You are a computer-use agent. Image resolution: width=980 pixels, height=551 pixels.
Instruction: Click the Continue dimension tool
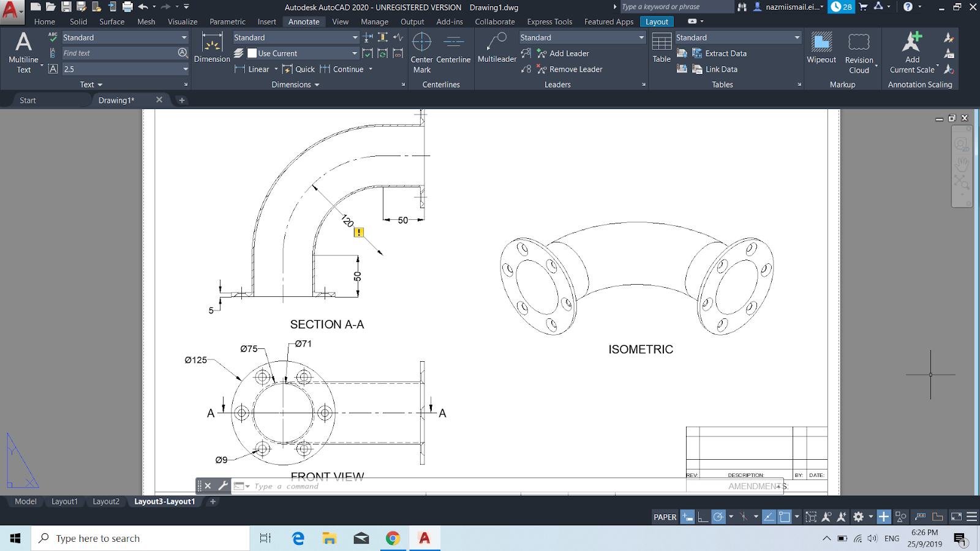click(342, 69)
